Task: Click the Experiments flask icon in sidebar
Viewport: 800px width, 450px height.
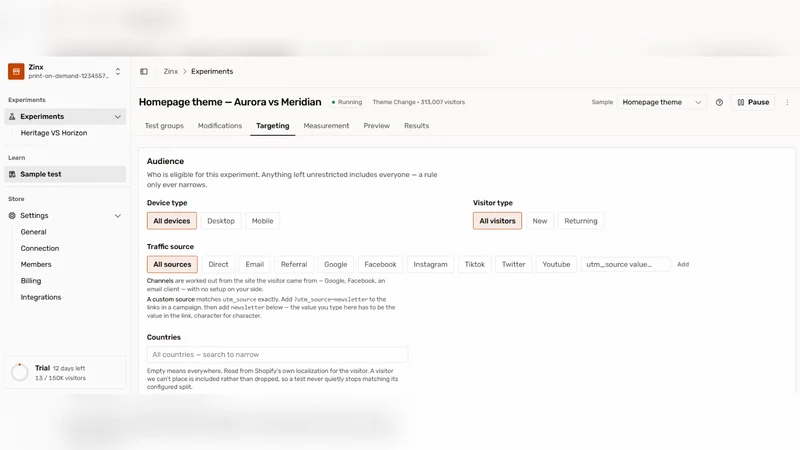Action: [x=12, y=116]
